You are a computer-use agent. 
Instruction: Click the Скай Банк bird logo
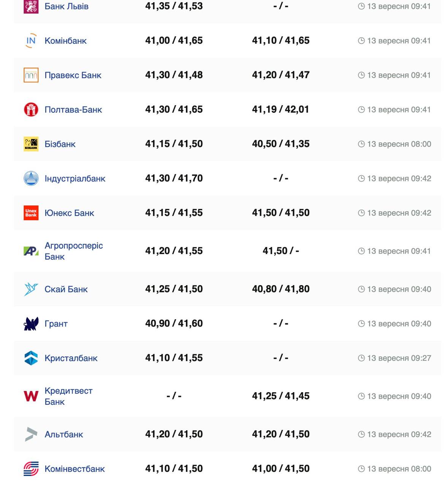point(31,289)
